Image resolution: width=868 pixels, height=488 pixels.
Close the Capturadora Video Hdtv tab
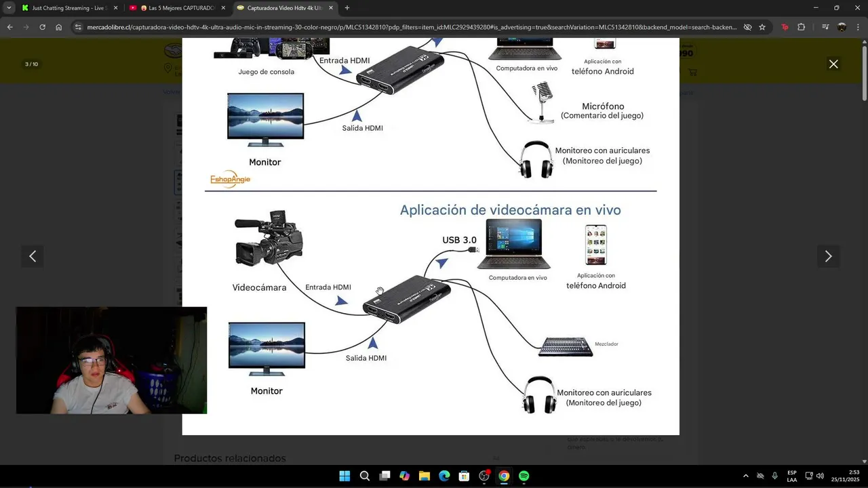(331, 8)
